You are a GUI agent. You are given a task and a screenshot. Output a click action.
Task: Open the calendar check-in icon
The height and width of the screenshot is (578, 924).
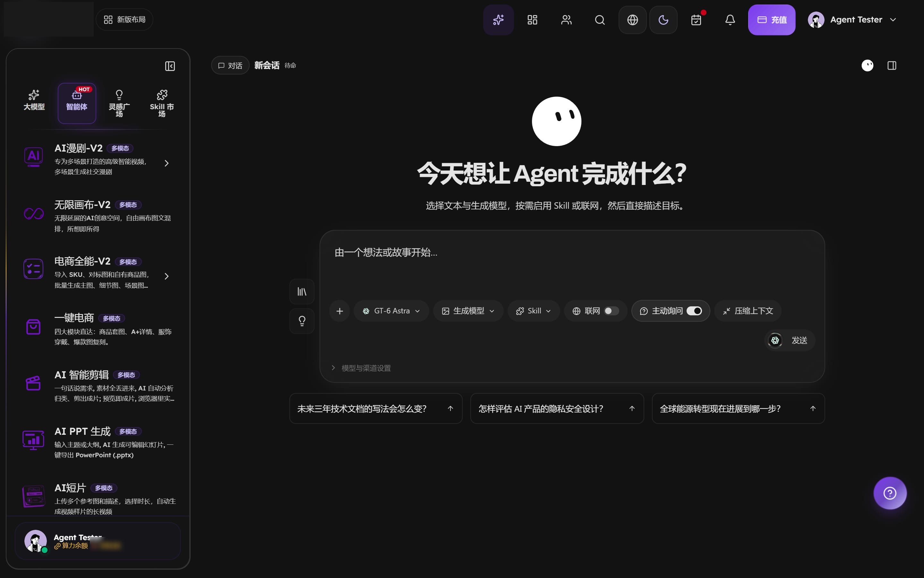click(696, 20)
